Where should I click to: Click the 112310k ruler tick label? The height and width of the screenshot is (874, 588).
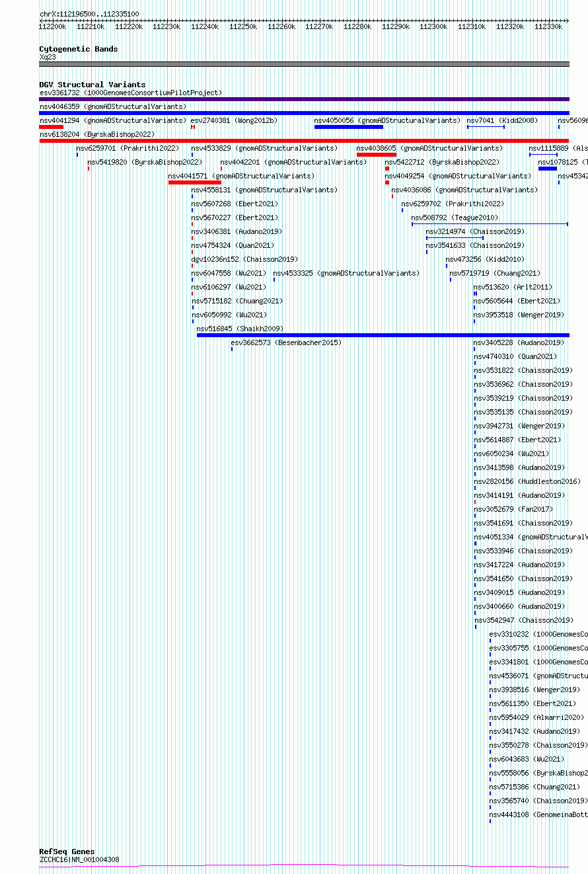tap(472, 27)
